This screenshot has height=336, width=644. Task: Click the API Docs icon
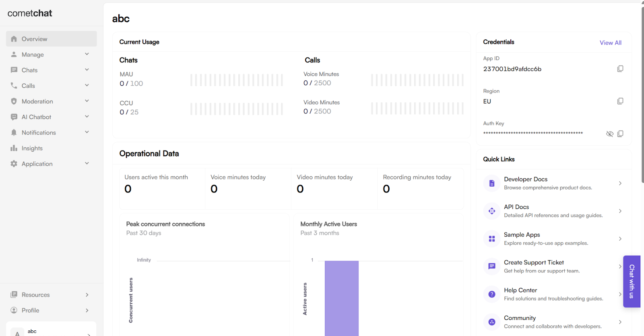(492, 211)
